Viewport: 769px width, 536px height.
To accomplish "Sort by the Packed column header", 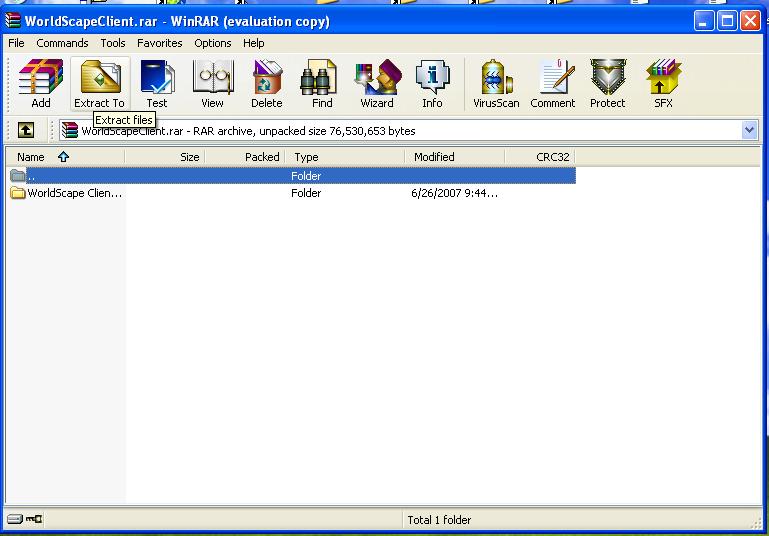I will 245,157.
